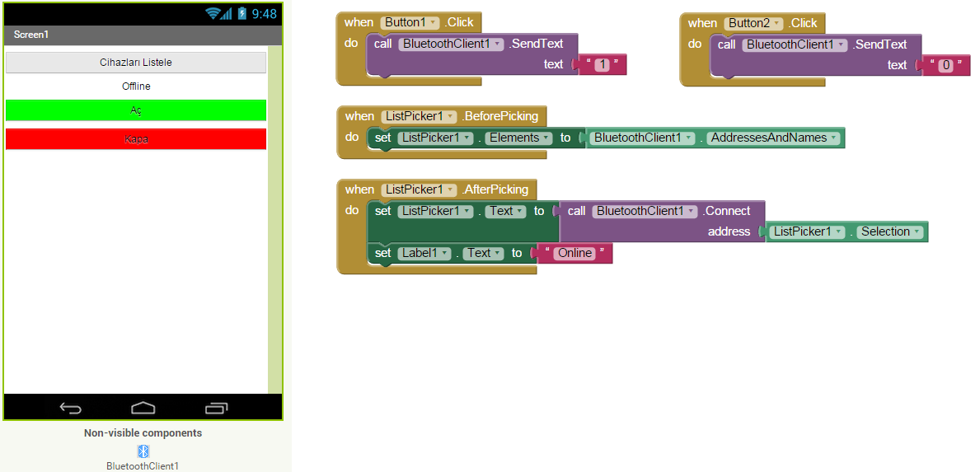Image resolution: width=980 pixels, height=472 pixels.
Task: Expand the Selection property dropdown
Action: pyautogui.click(x=917, y=232)
